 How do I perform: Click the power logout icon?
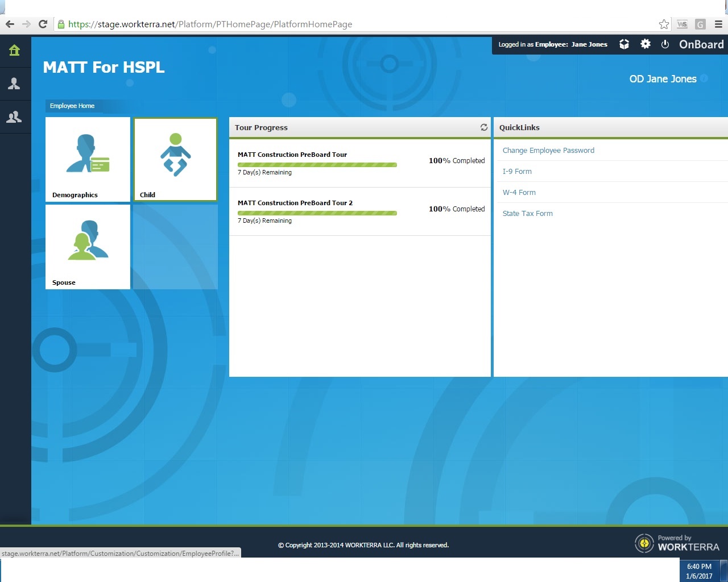point(665,44)
